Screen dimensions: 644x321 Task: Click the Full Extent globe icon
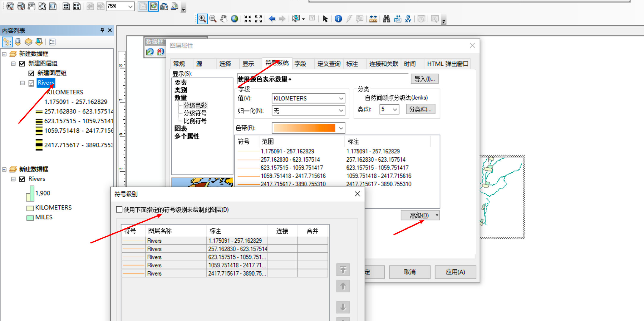(235, 19)
